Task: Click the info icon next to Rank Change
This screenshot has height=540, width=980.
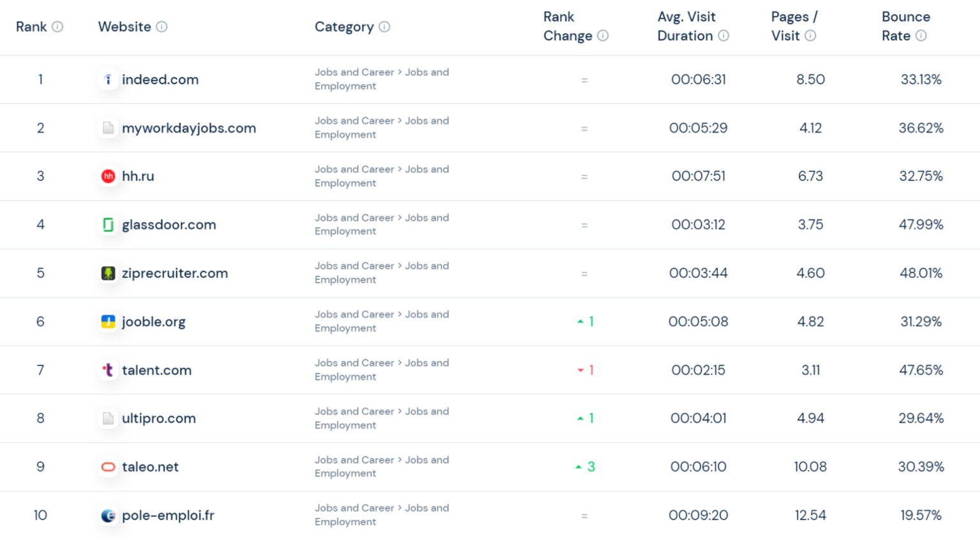Action: coord(603,36)
